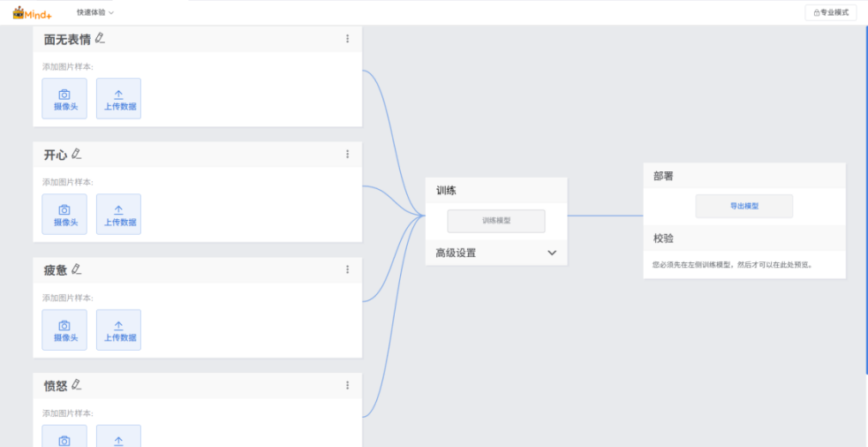Click the 导出模型 button
Image resolution: width=868 pixels, height=447 pixels.
(744, 206)
